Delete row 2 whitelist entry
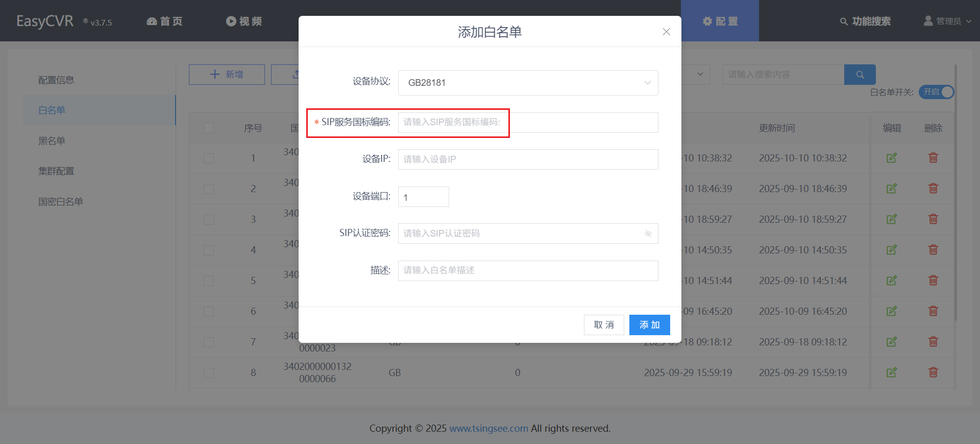This screenshot has height=444, width=980. coord(933,189)
